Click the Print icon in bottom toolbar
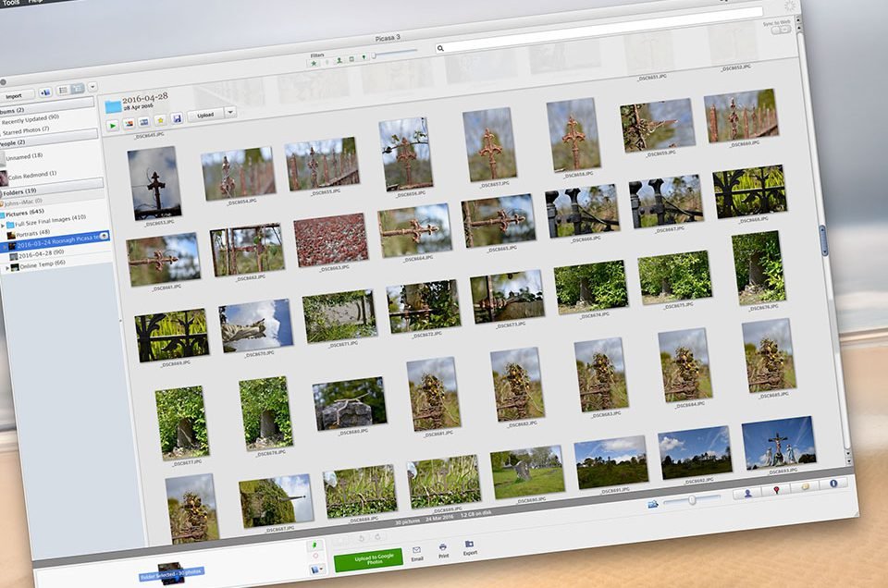This screenshot has height=588, width=888. pos(443,551)
